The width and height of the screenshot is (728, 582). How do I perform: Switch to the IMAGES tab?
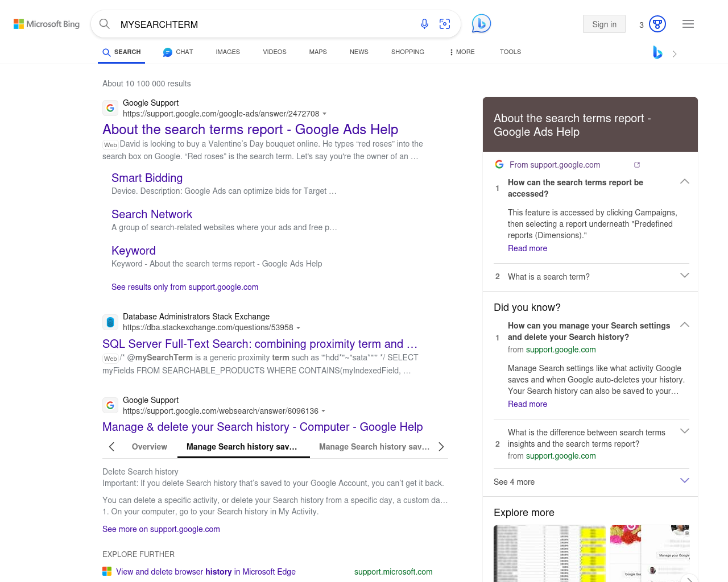228,52
